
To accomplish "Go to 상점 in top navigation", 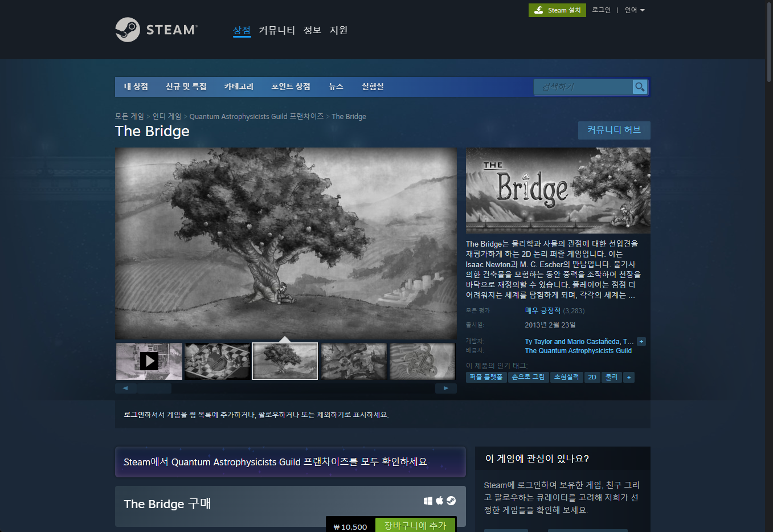I will (x=242, y=30).
